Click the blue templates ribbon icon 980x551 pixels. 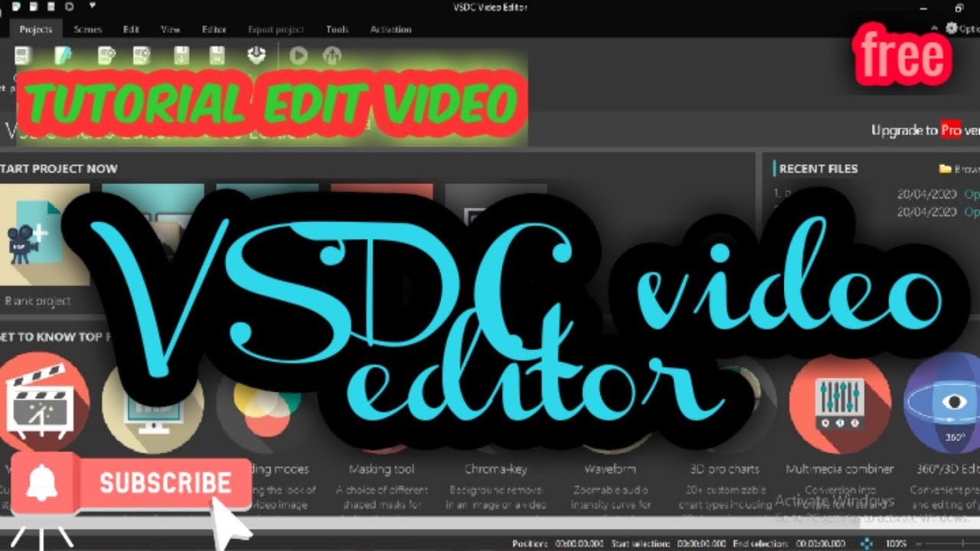[61, 55]
